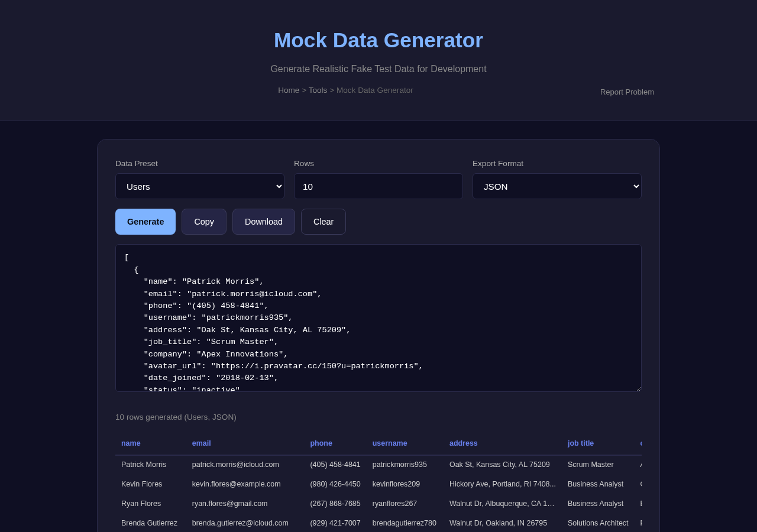Click username patrickmorris935 in the table
The height and width of the screenshot is (532, 757).
pyautogui.click(x=400, y=465)
